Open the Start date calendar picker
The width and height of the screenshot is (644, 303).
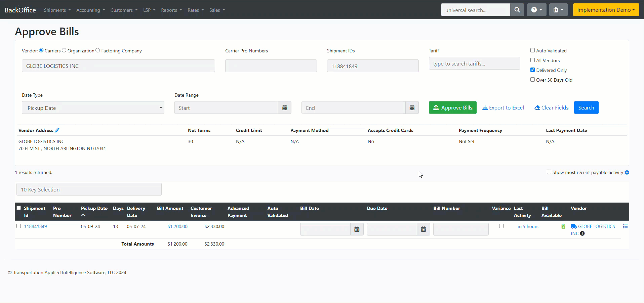(285, 108)
